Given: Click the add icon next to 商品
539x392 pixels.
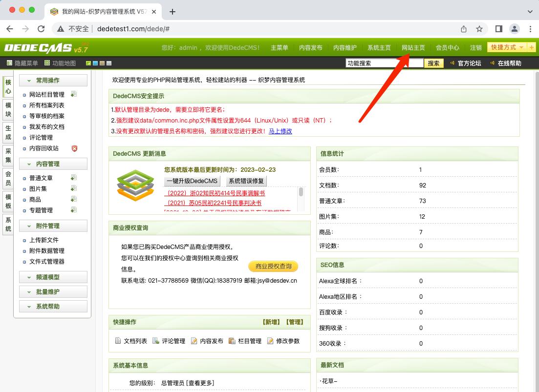Looking at the screenshot, I should [x=74, y=199].
